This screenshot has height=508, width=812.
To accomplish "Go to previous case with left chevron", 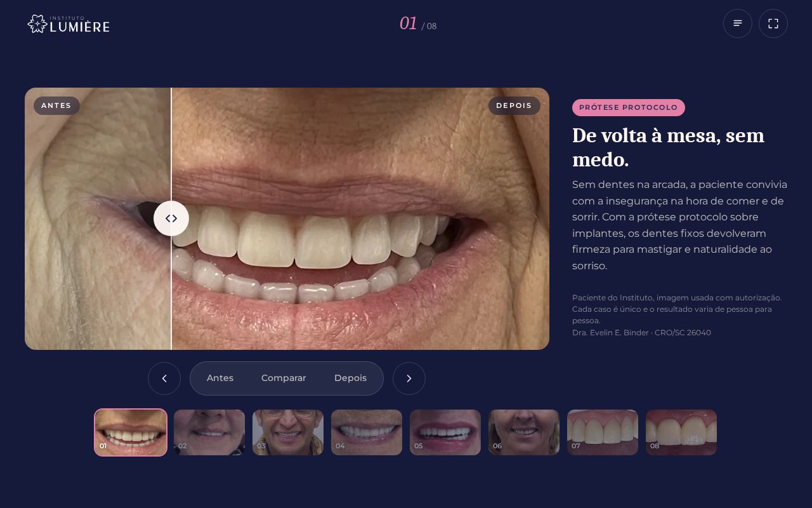I will click(164, 378).
